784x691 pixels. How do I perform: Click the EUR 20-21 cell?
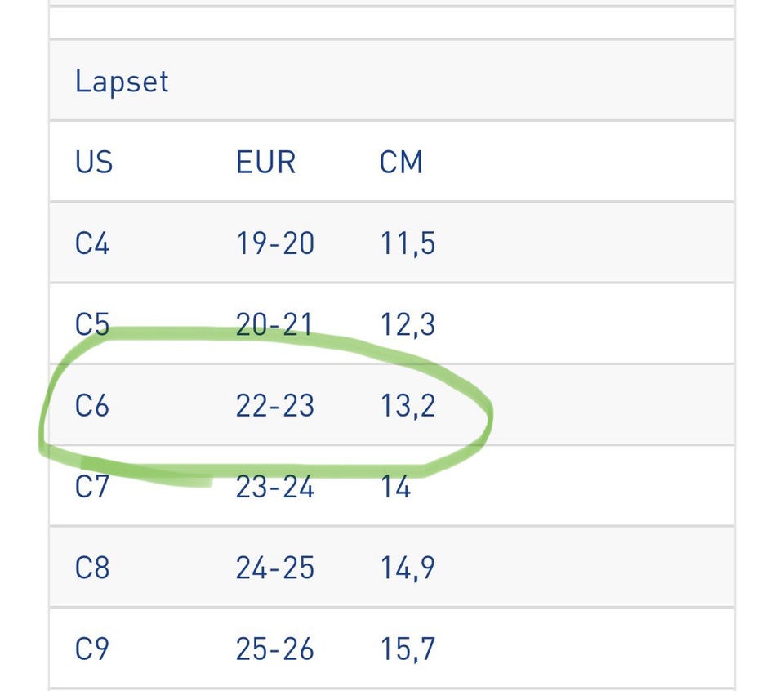(274, 324)
